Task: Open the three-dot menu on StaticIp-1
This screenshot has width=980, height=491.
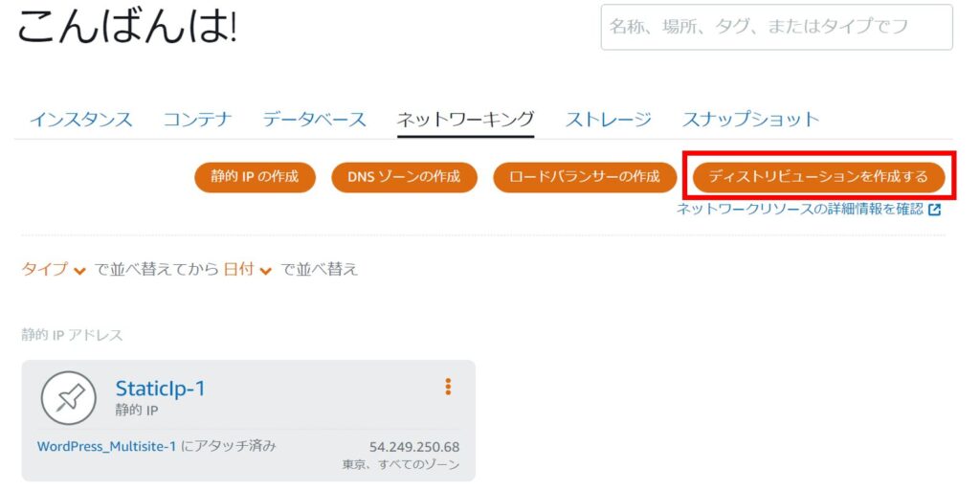Action: [x=448, y=387]
